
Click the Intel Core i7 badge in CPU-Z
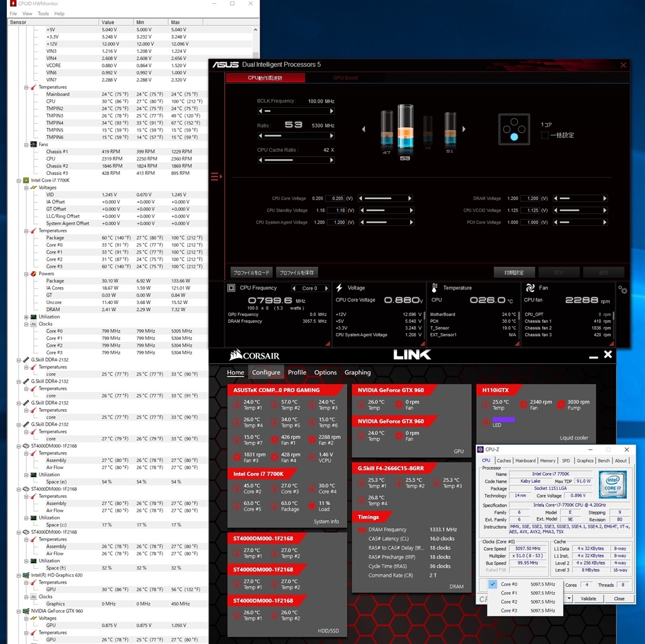[612, 485]
